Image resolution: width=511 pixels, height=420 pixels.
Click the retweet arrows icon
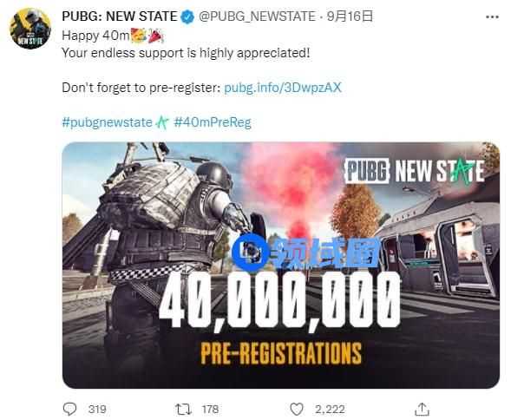pyautogui.click(x=183, y=410)
